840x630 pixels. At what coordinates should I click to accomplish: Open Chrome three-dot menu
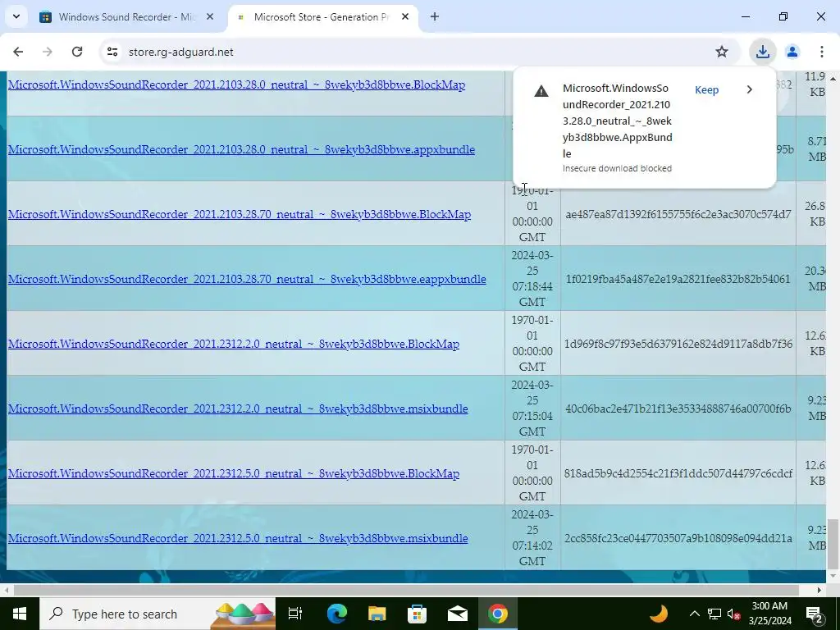pos(821,52)
